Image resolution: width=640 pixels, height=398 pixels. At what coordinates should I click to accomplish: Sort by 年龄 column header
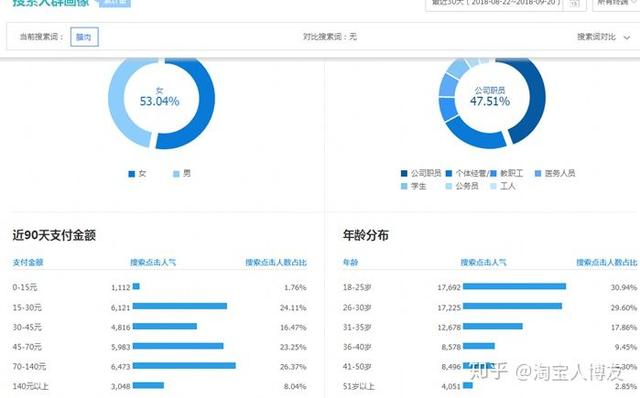(351, 262)
